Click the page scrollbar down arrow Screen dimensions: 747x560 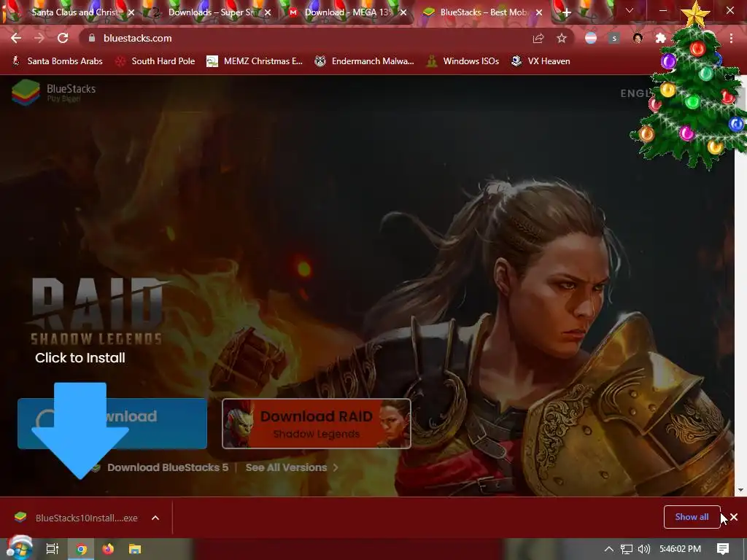point(740,490)
